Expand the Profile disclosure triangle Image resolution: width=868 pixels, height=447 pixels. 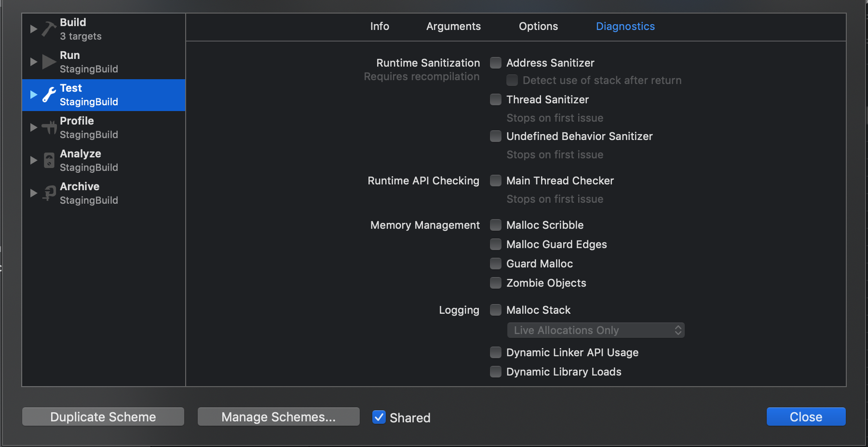[x=33, y=127]
